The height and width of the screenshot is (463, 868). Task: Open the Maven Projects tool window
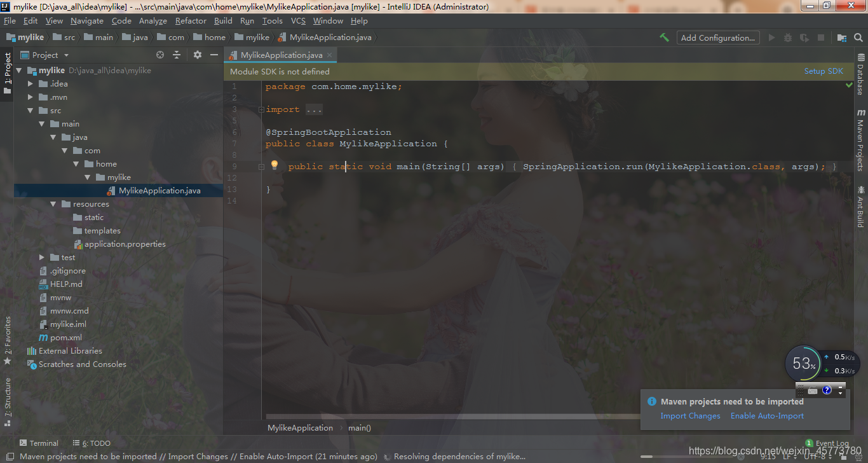coord(860,139)
